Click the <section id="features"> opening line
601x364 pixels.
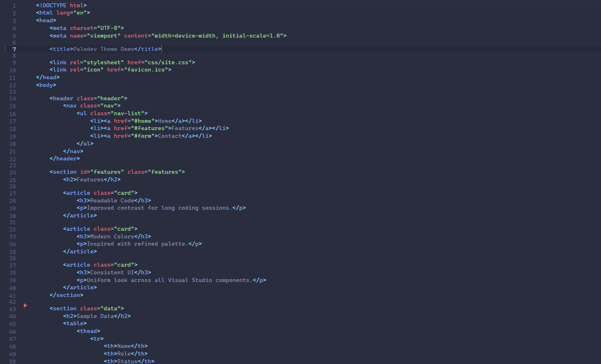[x=117, y=172]
